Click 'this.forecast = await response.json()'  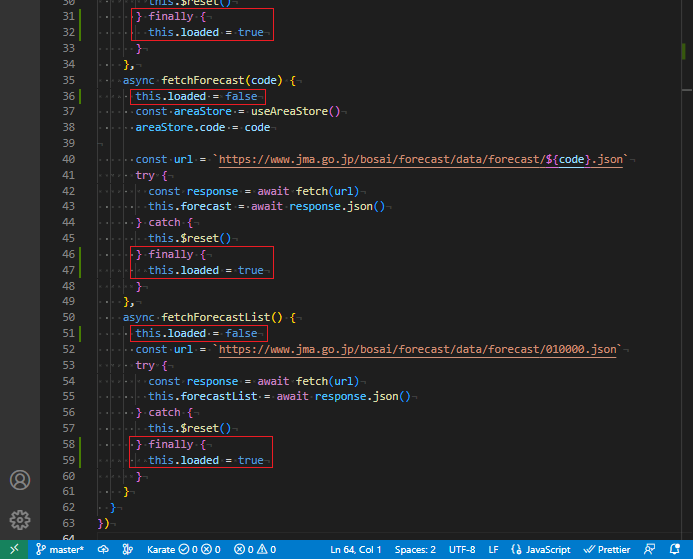coord(267,206)
